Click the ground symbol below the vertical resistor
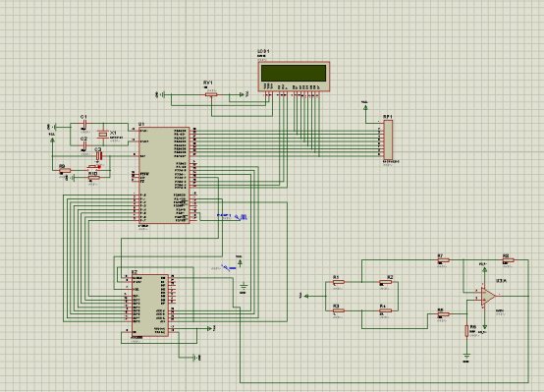 [466, 357]
